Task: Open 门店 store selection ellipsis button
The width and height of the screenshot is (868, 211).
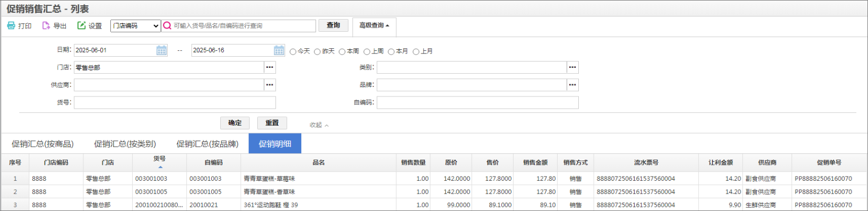Action: point(270,67)
